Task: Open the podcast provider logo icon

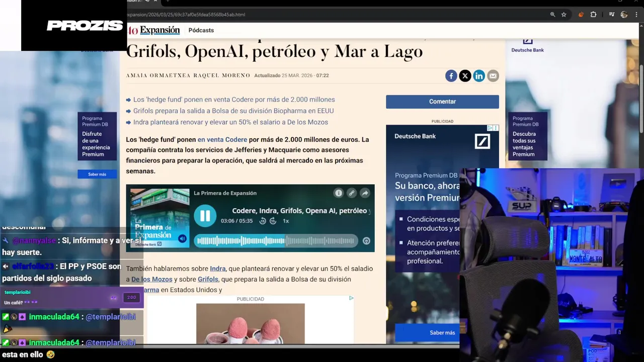Action: (x=366, y=241)
